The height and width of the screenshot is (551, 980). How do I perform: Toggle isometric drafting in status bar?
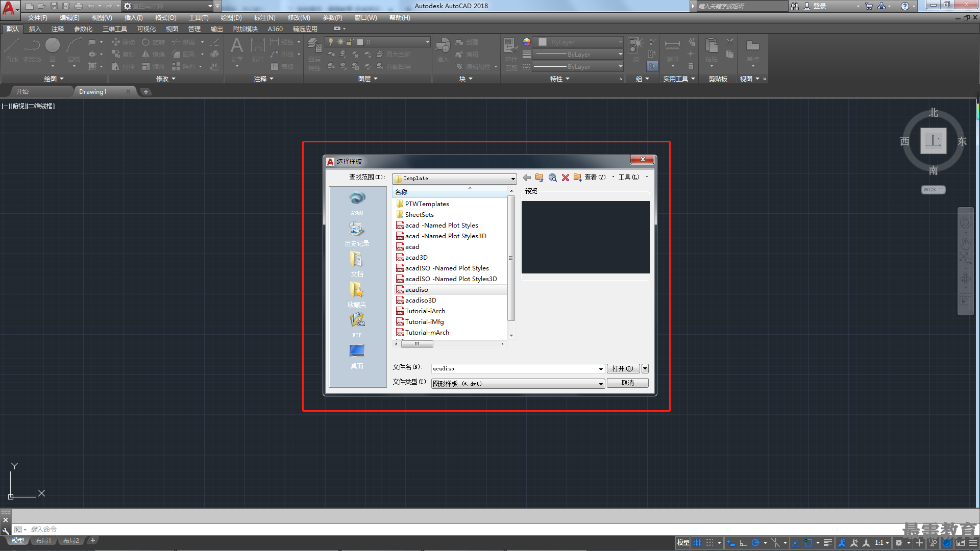pyautogui.click(x=775, y=543)
